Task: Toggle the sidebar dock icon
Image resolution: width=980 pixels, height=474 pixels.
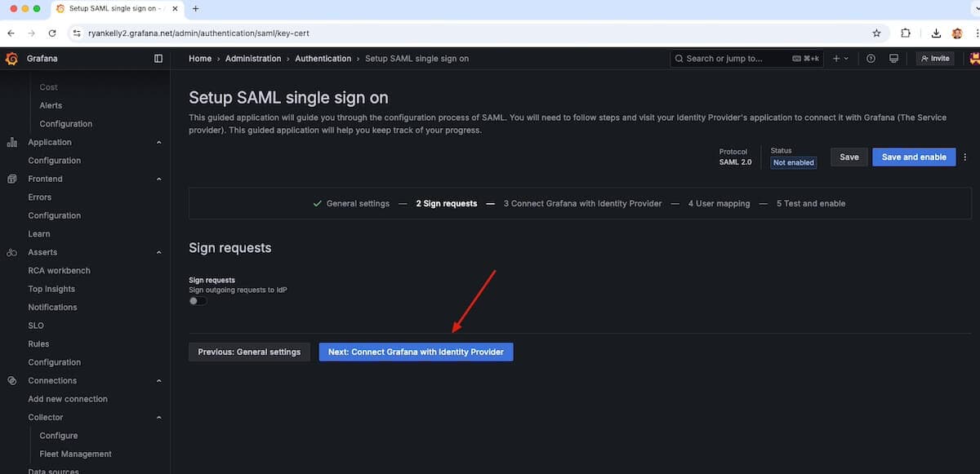Action: (x=158, y=58)
